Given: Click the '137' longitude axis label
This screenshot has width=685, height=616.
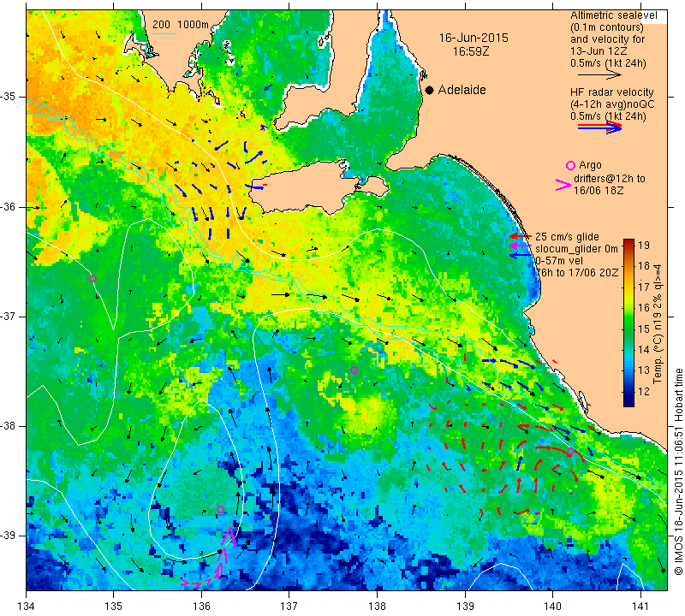Looking at the screenshot, I should (289, 607).
